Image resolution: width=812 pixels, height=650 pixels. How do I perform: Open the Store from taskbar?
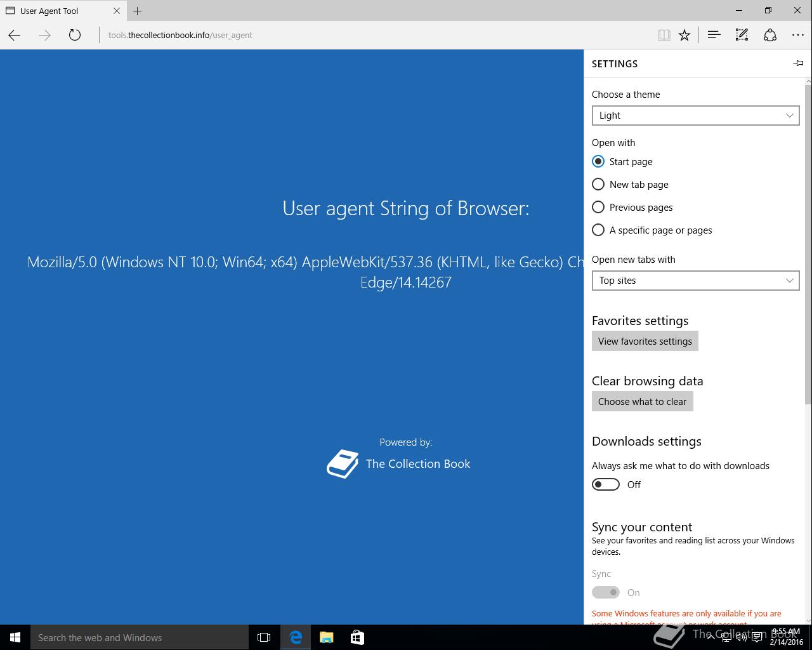(357, 637)
